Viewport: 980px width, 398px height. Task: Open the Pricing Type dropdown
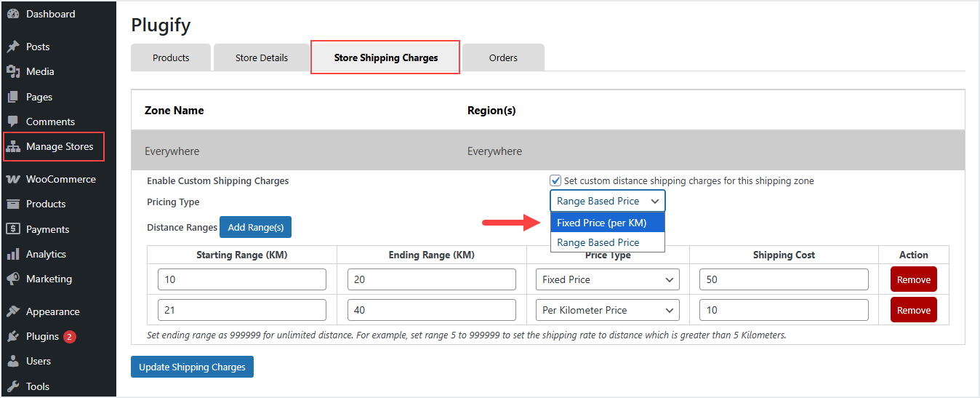tap(607, 201)
